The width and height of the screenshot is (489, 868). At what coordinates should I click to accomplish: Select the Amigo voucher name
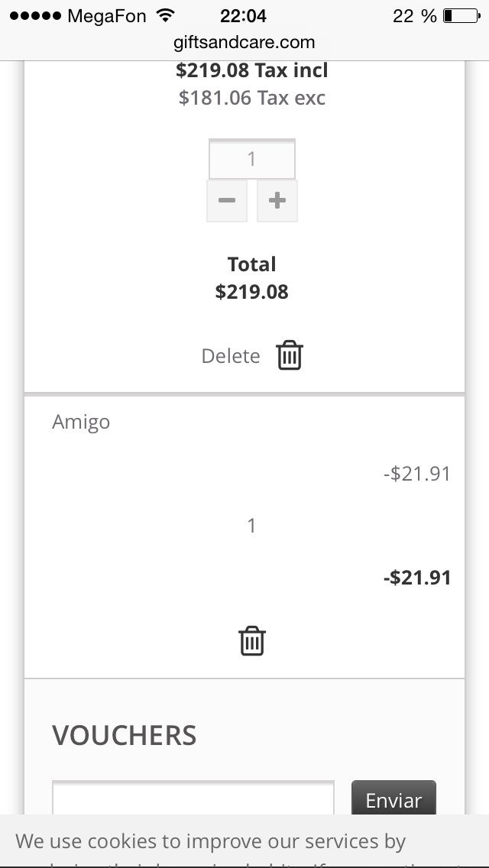click(81, 423)
